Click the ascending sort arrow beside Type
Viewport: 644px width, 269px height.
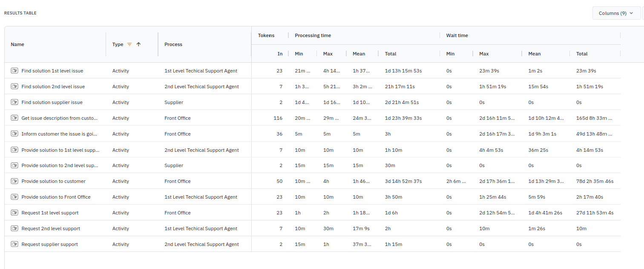[x=139, y=44]
